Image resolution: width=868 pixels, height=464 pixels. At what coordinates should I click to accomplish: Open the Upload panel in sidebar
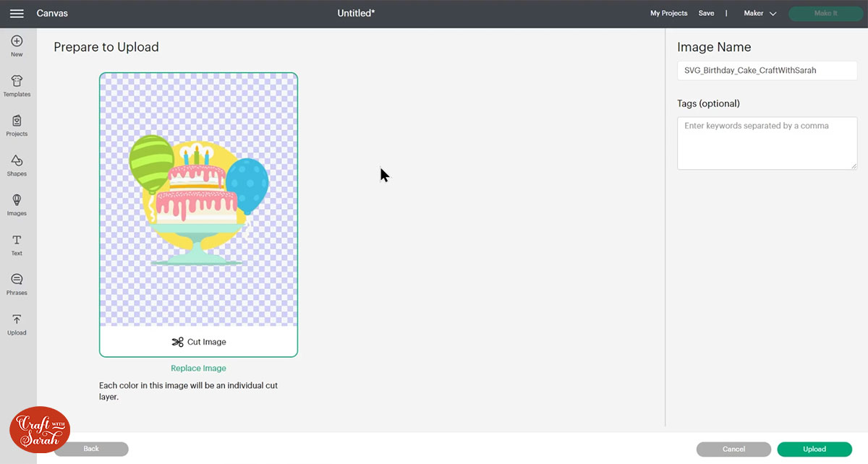17,325
